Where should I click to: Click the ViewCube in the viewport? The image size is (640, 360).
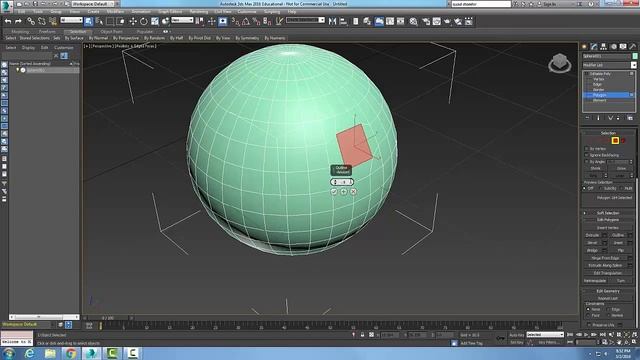(x=560, y=63)
